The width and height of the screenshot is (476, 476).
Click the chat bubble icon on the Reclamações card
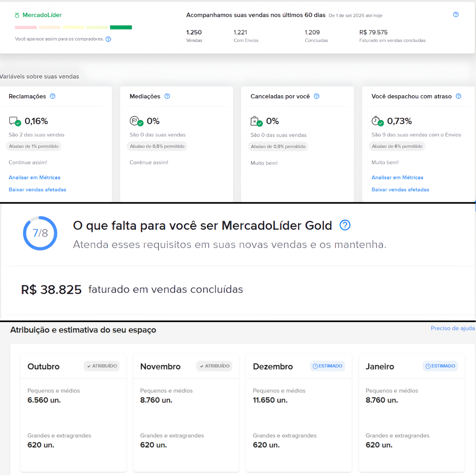click(x=13, y=121)
